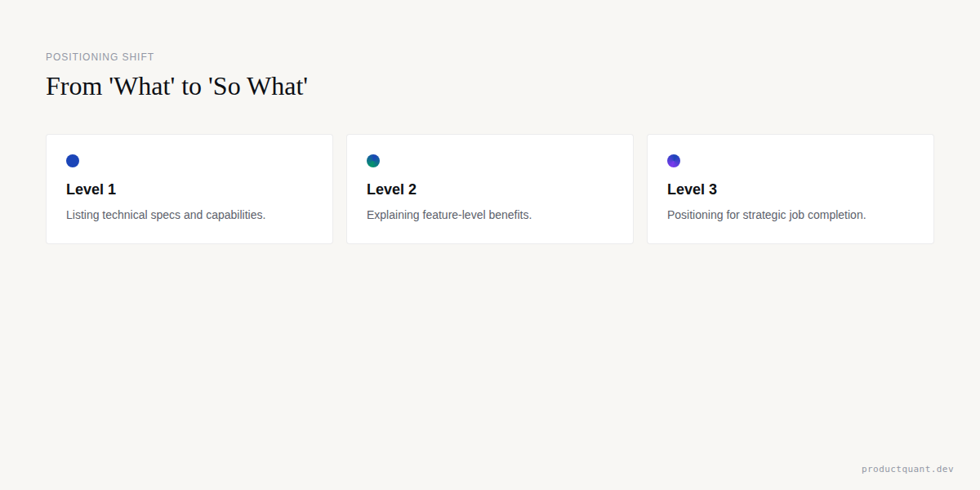The width and height of the screenshot is (980, 490).
Task: Select the Level 3 heading
Action: pos(692,189)
